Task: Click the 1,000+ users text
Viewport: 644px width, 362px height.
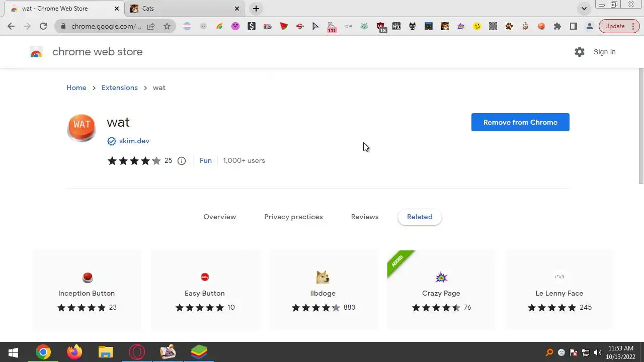Action: (x=244, y=161)
